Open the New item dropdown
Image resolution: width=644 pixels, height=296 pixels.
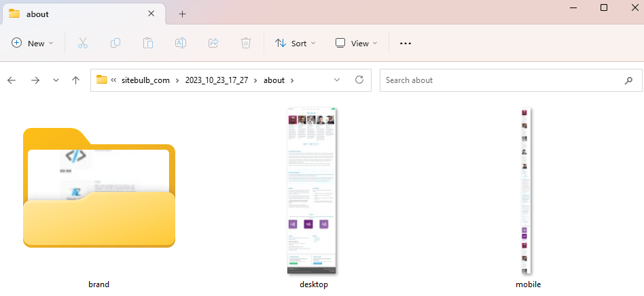tap(33, 44)
